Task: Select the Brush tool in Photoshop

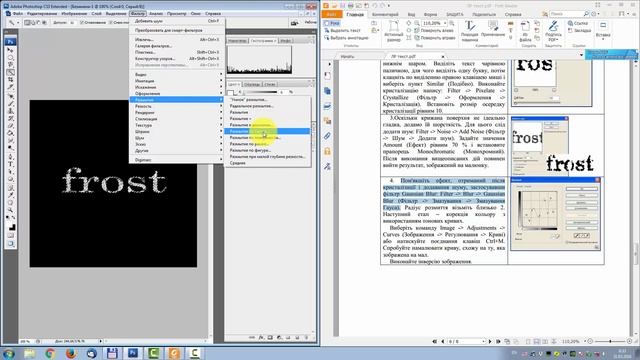Action: (x=11, y=104)
